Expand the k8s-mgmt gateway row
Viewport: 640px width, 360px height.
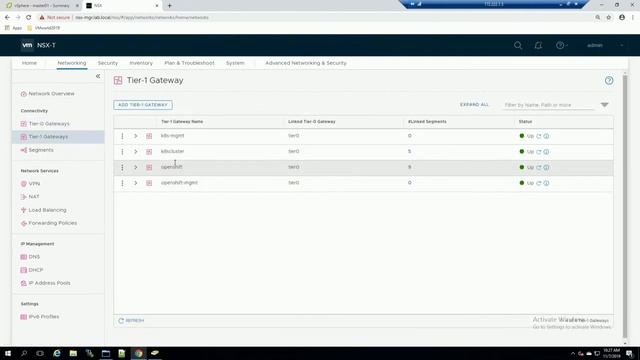136,136
